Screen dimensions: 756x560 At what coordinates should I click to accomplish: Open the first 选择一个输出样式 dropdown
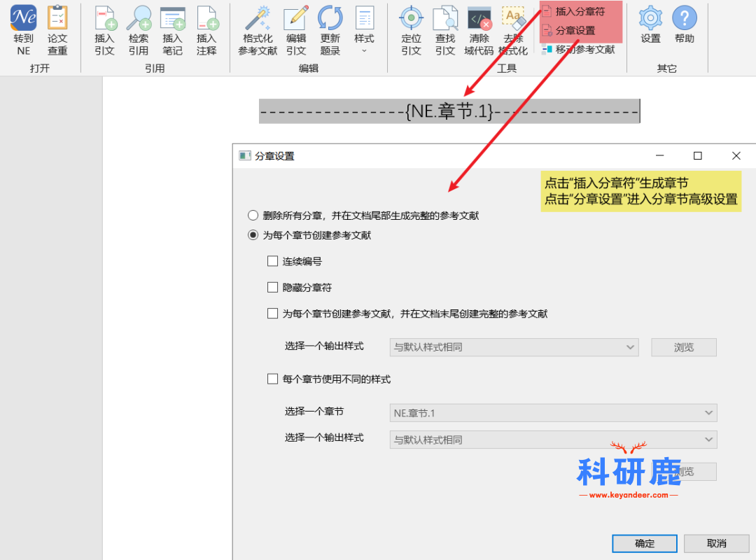pyautogui.click(x=514, y=347)
